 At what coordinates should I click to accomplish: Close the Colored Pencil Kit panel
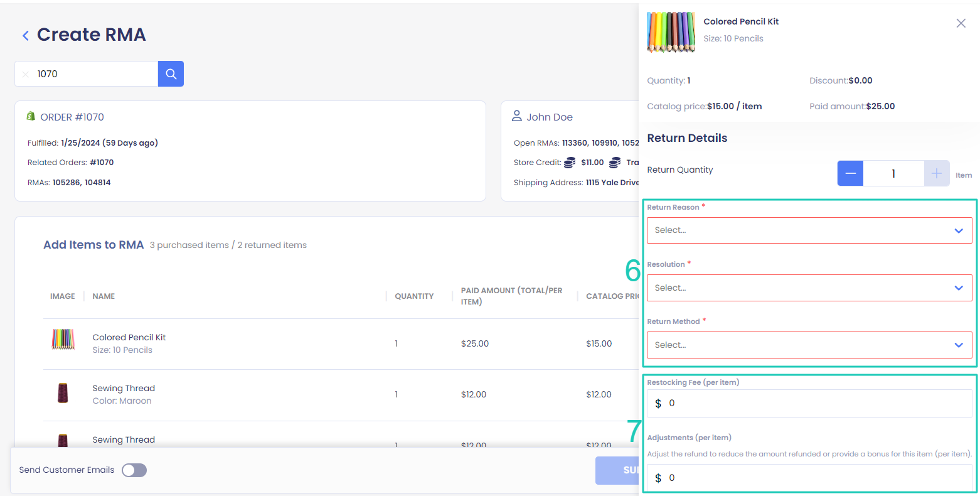961,23
